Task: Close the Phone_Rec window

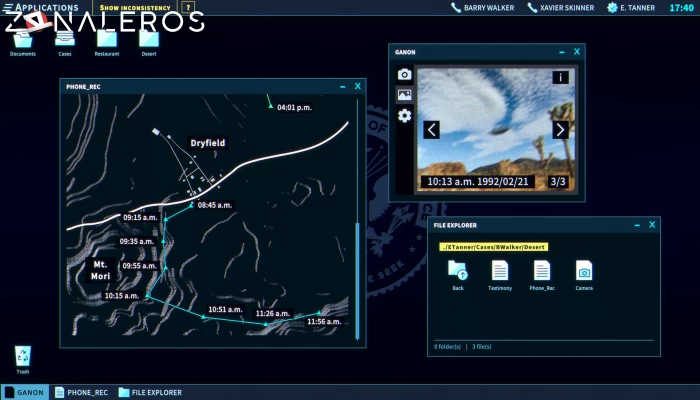Action: 358,86
